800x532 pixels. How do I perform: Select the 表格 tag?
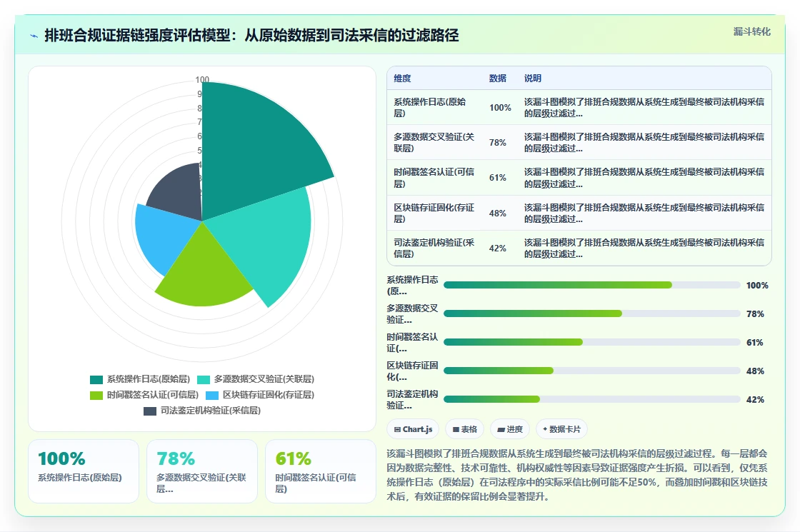[464, 429]
